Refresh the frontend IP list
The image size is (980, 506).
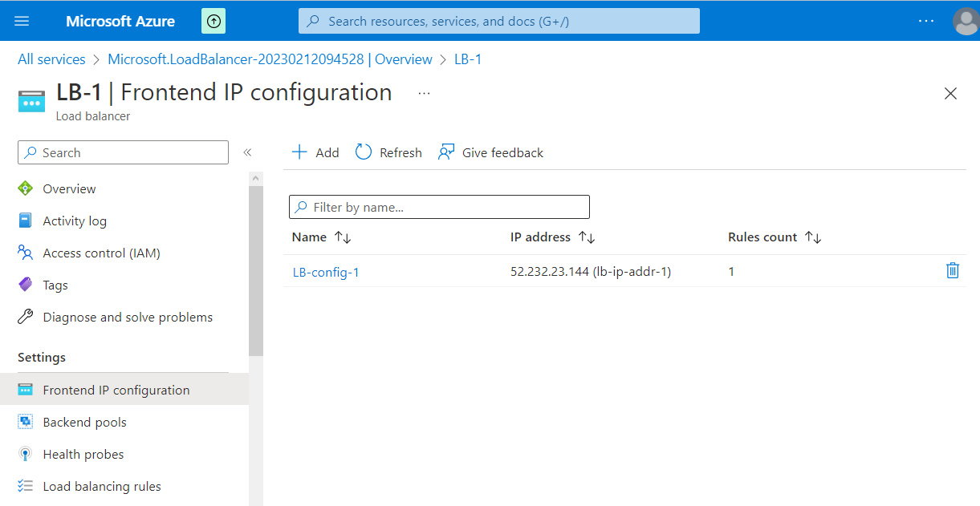pyautogui.click(x=388, y=152)
